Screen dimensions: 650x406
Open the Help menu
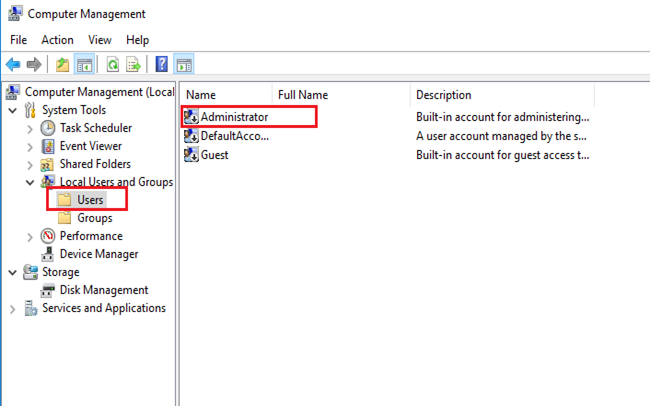point(138,40)
